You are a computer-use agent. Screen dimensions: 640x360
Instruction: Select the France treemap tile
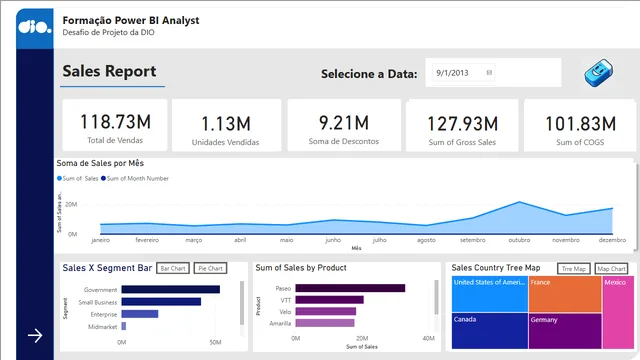pyautogui.click(x=565, y=294)
